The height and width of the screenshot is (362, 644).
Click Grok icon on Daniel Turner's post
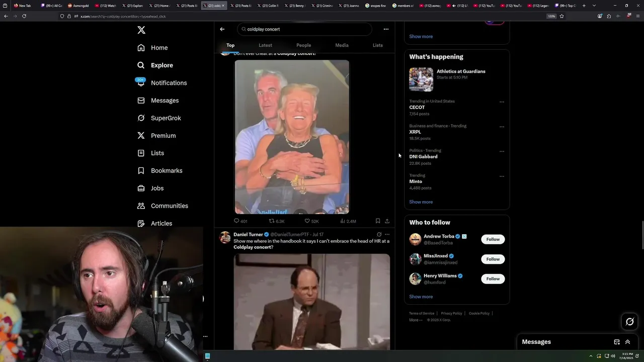(x=379, y=234)
